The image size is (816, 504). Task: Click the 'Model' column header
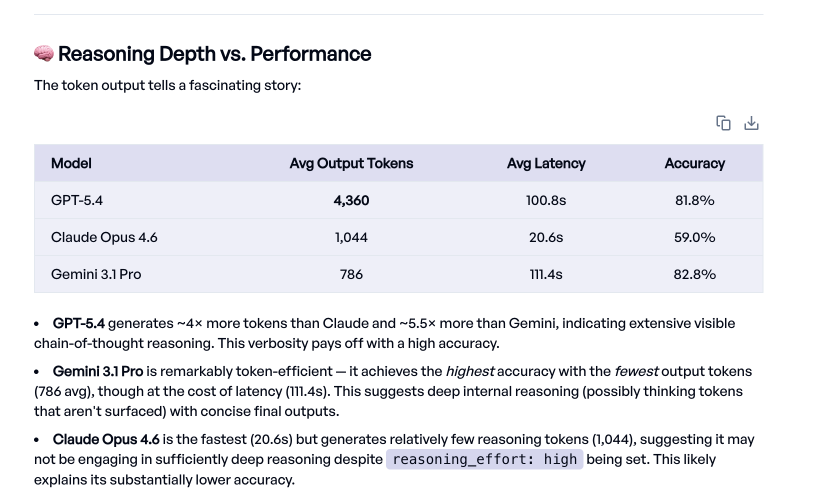pos(71,163)
